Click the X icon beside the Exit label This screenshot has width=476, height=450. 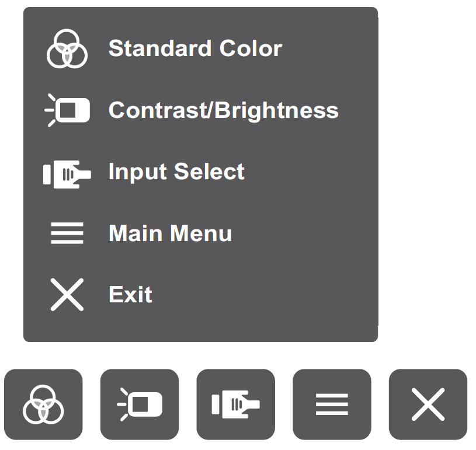[67, 294]
